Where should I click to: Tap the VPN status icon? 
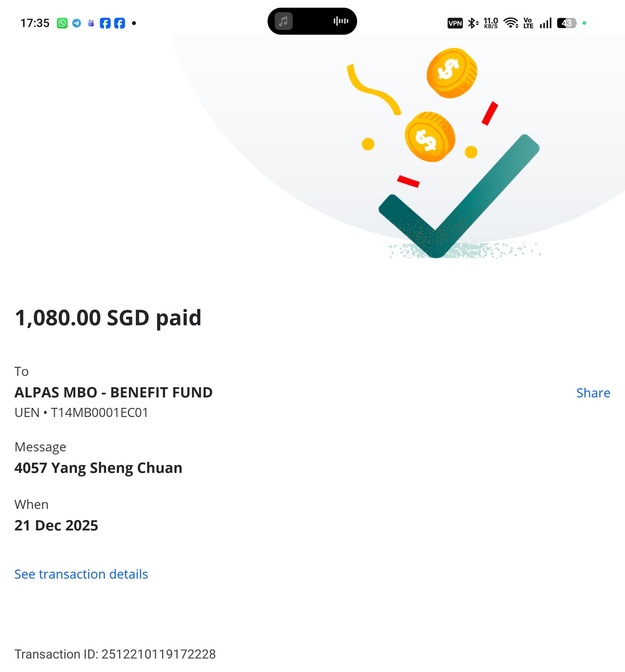click(455, 23)
